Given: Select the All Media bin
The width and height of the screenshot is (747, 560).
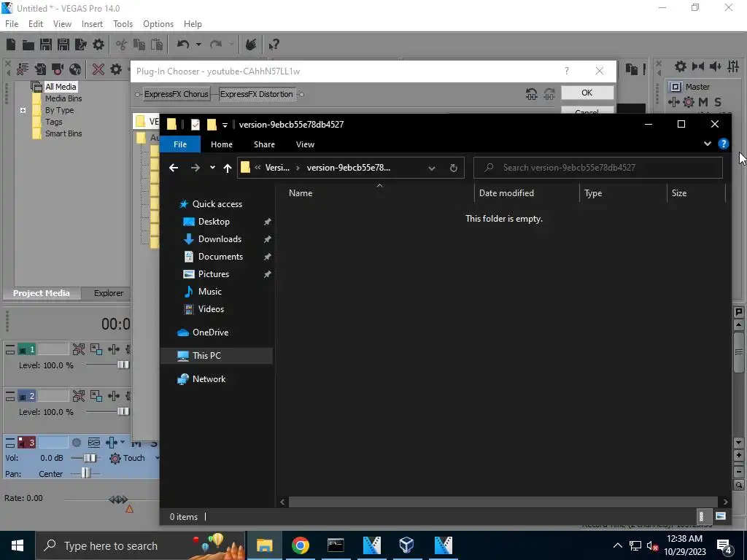Looking at the screenshot, I should [x=61, y=87].
